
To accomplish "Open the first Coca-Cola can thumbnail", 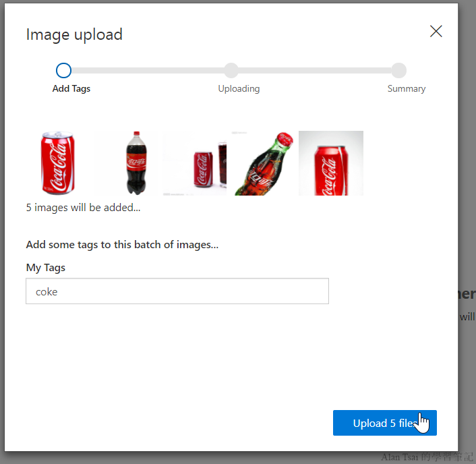I will coord(58,163).
